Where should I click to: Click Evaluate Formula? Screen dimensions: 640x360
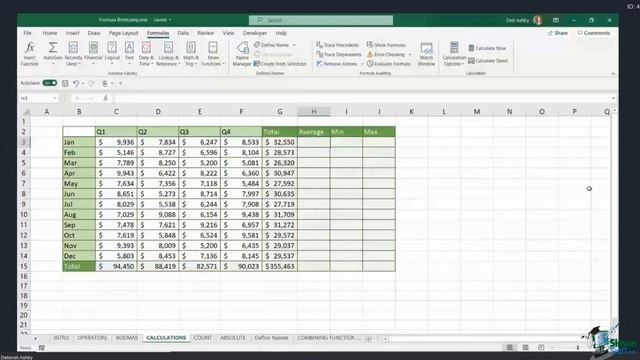click(388, 64)
